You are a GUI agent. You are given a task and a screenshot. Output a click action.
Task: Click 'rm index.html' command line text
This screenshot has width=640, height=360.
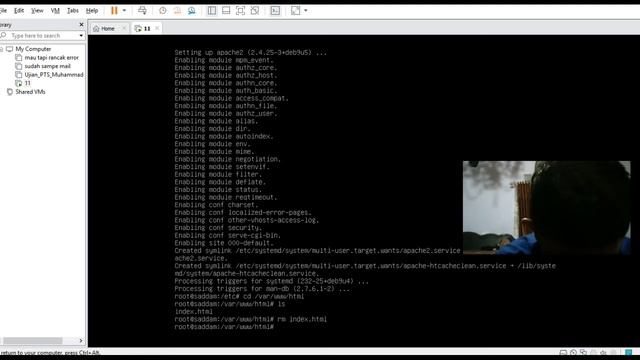click(x=302, y=319)
